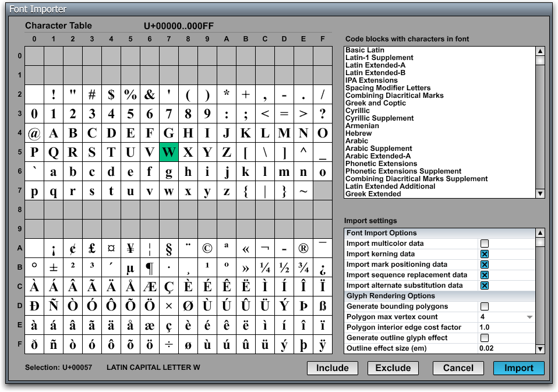Uncheck Import kerning data
The image size is (558, 392).
pyautogui.click(x=485, y=254)
